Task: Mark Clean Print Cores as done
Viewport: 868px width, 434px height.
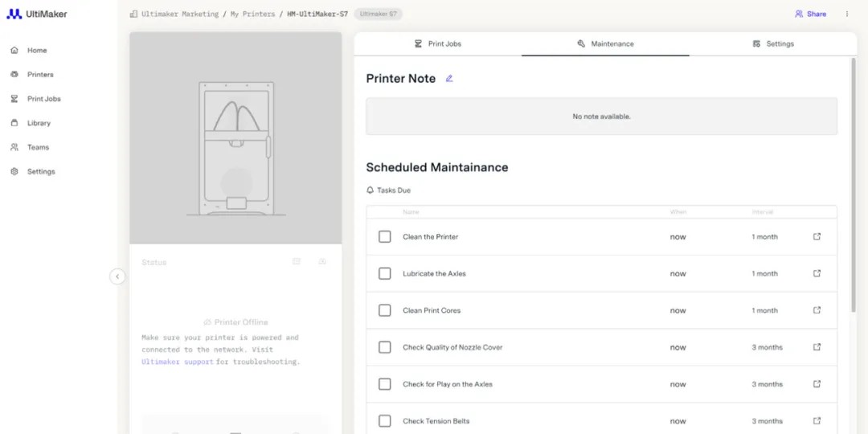Action: click(x=385, y=310)
